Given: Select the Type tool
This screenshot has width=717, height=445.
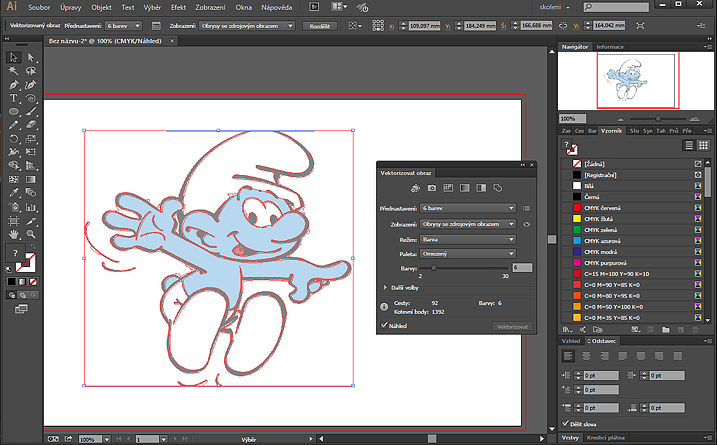Looking at the screenshot, I should (14, 98).
